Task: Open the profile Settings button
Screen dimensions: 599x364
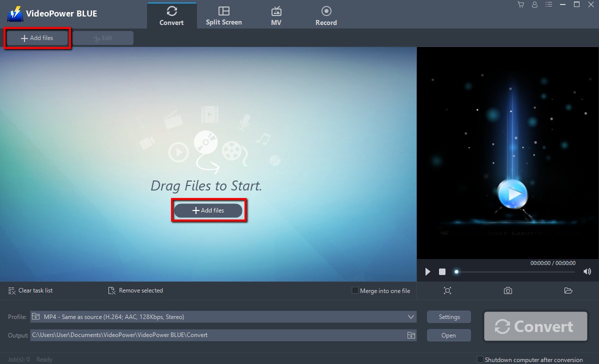Action: point(448,316)
